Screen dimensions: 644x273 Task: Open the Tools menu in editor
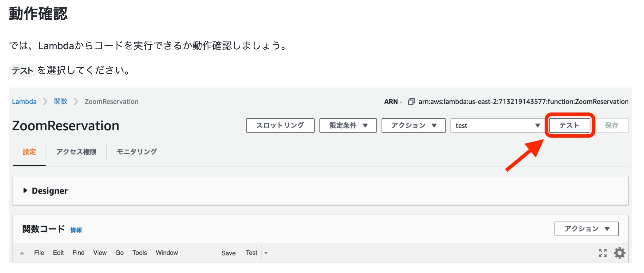pos(139,253)
